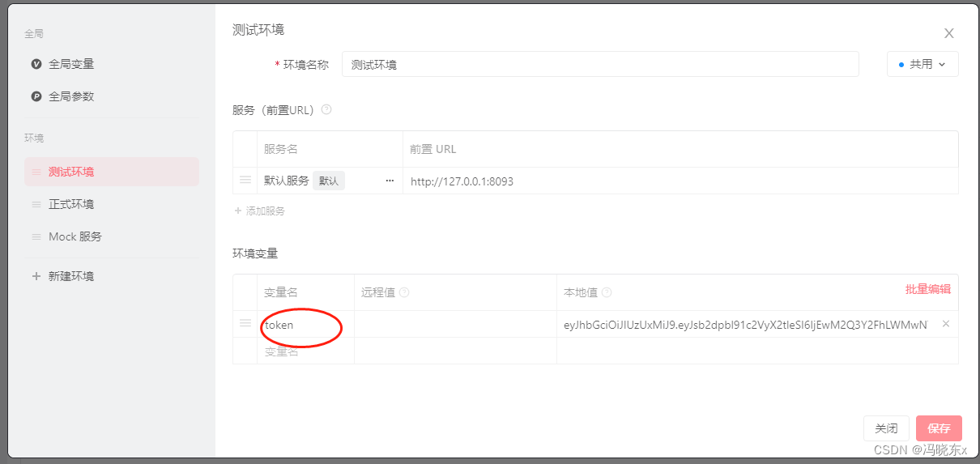Click help icon next to 远程值
Image resolution: width=980 pixels, height=464 pixels.
pyautogui.click(x=404, y=292)
